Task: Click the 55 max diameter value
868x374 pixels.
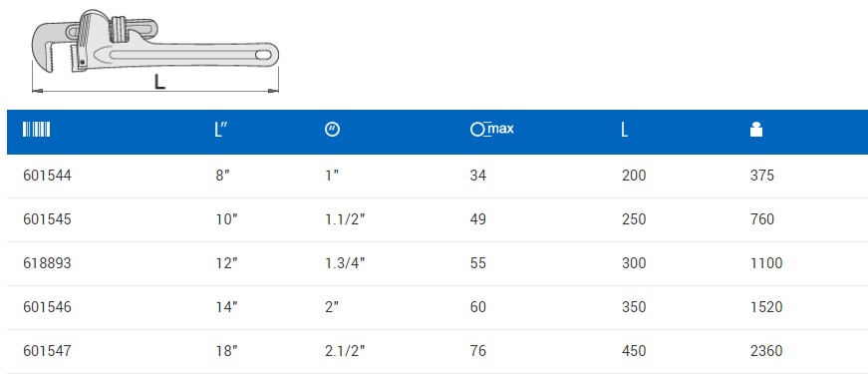Action: coord(477,263)
